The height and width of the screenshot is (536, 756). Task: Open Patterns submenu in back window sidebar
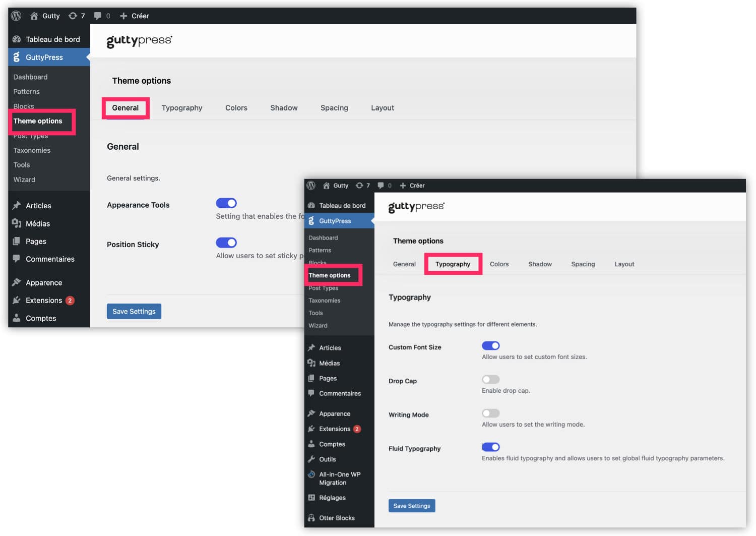point(26,92)
